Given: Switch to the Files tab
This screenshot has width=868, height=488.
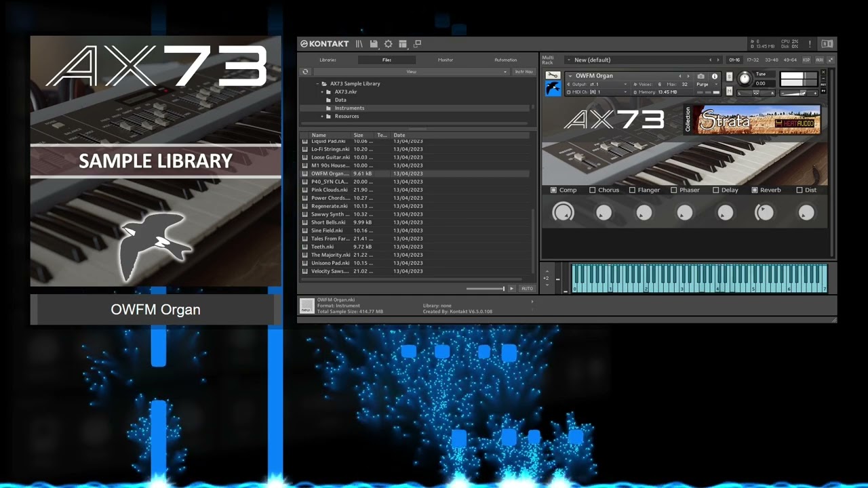Looking at the screenshot, I should [387, 60].
